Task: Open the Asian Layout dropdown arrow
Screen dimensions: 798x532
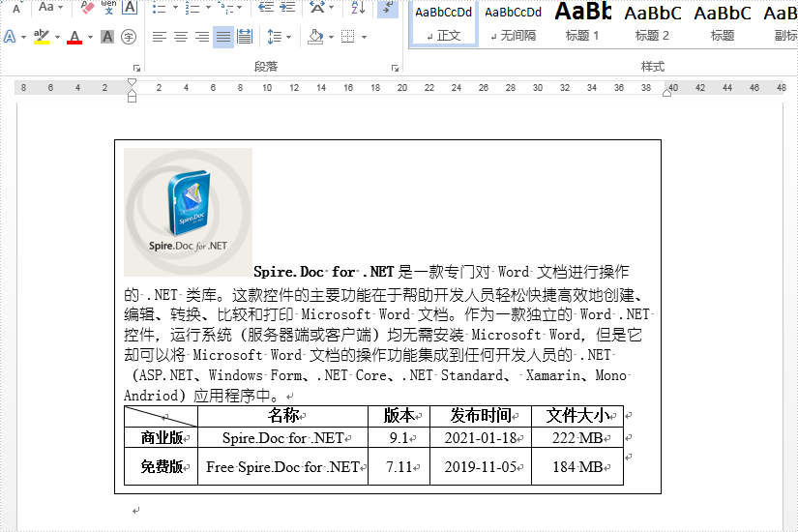Action: 332,8
